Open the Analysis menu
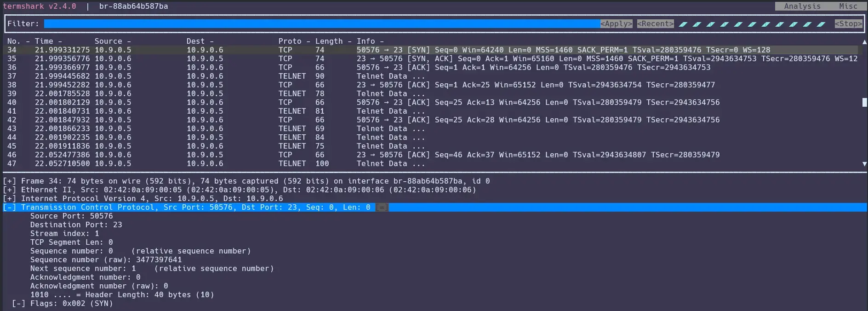Viewport: 868px width, 311px height. point(802,6)
